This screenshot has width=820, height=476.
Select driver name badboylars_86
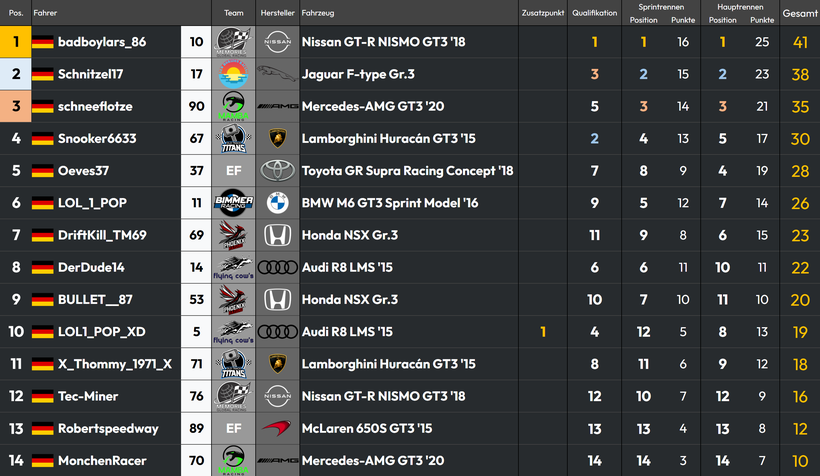[102, 42]
